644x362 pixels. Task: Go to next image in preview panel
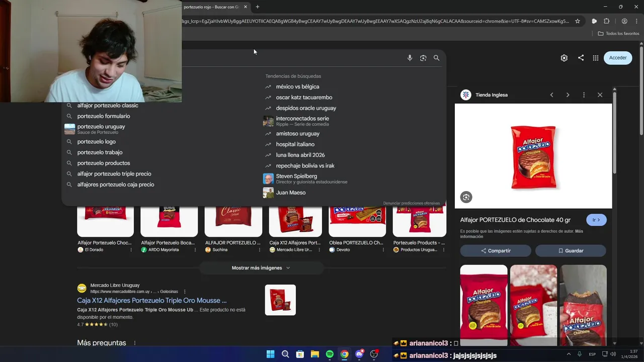[x=568, y=95]
